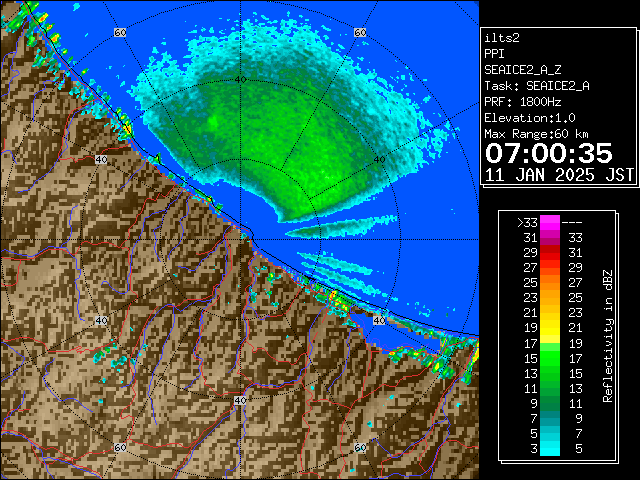Select the 'Elevation:1.0' entry

(530, 118)
